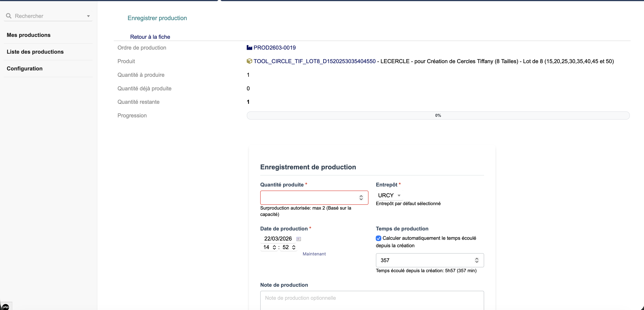Click the production time spinner arrows
This screenshot has width=644, height=310.
point(476,260)
